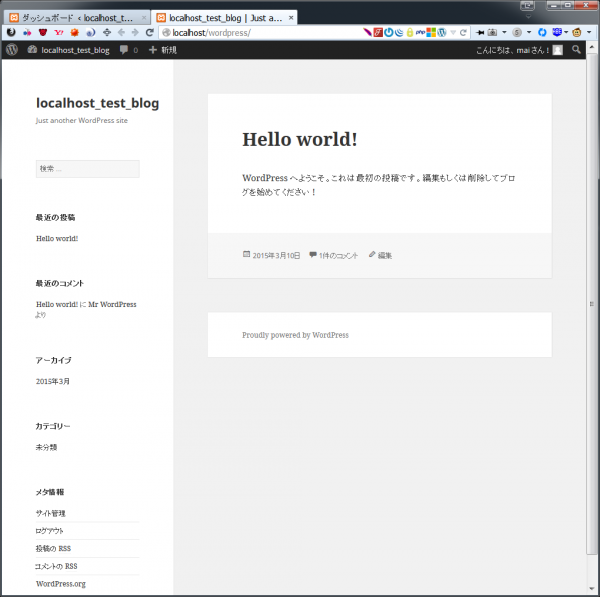Open the 2015年3月10日 post date link
This screenshot has width=600, height=597.
(276, 255)
